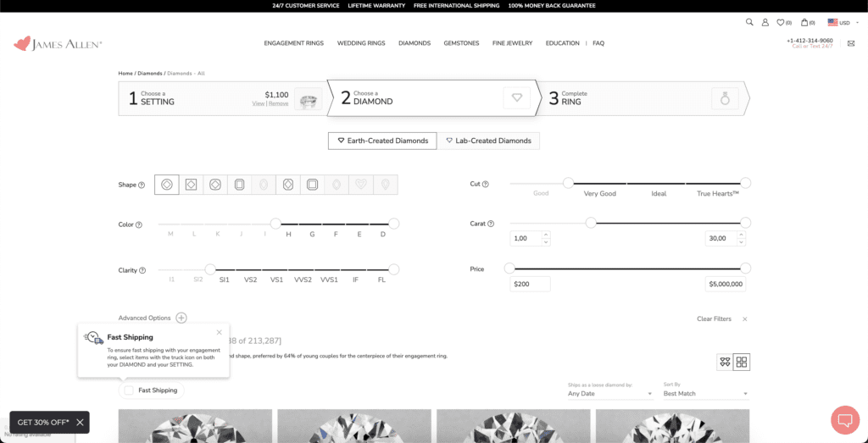The image size is (868, 443).
Task: Open the Carat help question mark
Action: click(491, 224)
